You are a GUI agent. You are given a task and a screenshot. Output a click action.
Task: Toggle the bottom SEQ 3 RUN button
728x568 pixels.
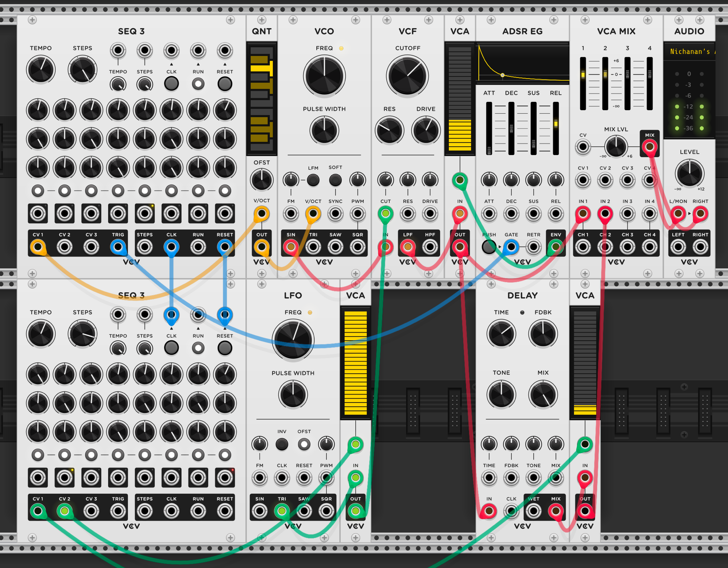(x=198, y=348)
